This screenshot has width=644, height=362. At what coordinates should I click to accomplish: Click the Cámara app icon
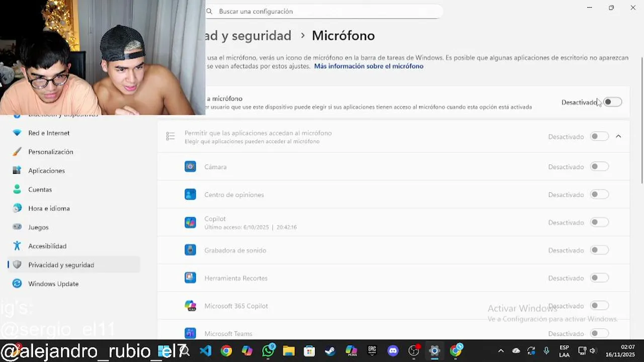click(190, 167)
